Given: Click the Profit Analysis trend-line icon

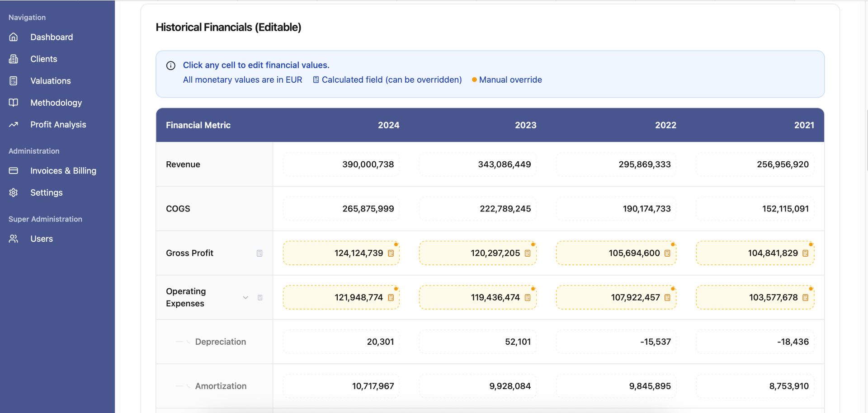Looking at the screenshot, I should (x=14, y=124).
